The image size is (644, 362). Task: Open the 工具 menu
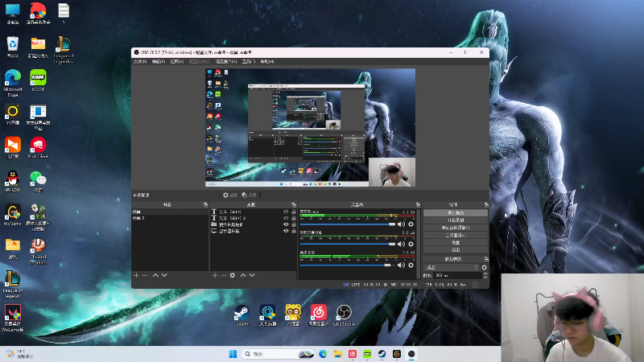click(248, 61)
